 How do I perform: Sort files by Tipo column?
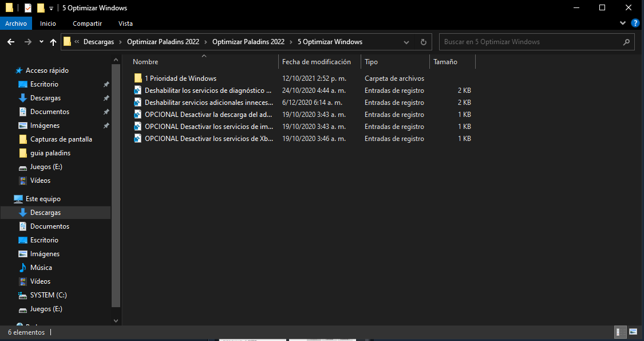coord(372,62)
